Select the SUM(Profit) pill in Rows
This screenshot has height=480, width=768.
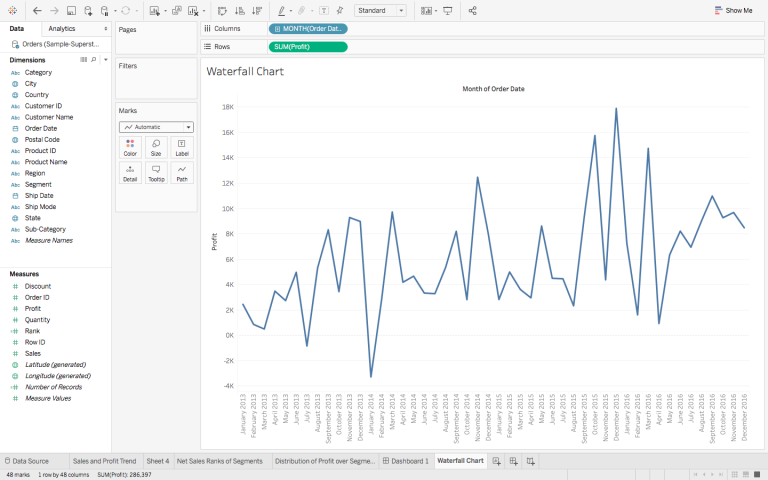pyautogui.click(x=308, y=47)
